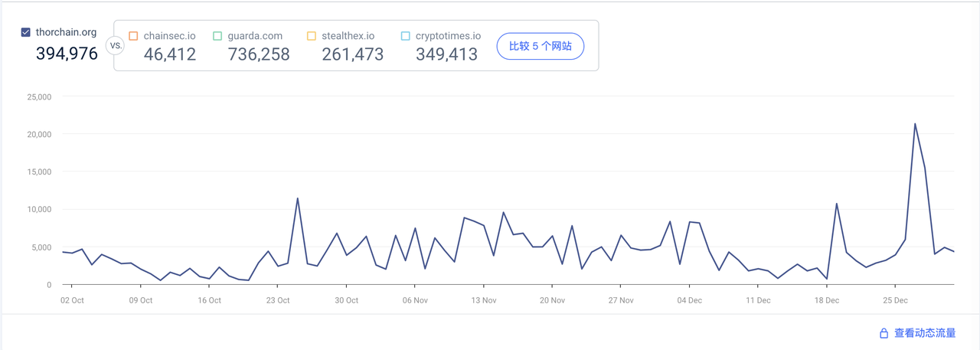Click thorchain.org traffic total 394,976
This screenshot has height=350, width=980.
67,54
